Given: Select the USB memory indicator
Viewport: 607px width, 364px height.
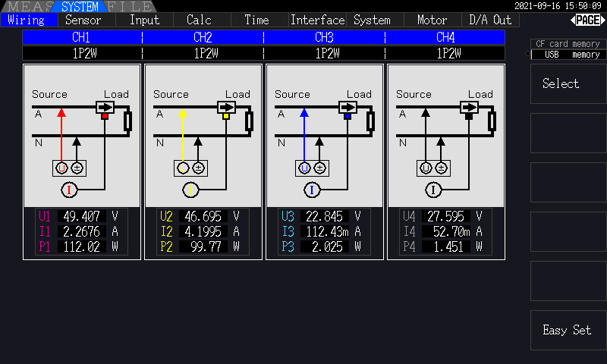Looking at the screenshot, I should coord(567,55).
